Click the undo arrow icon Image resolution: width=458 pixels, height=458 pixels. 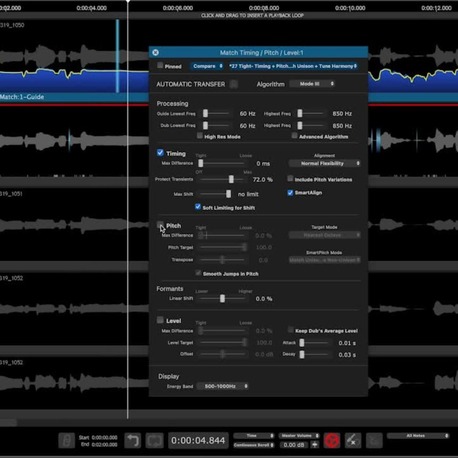[132, 440]
